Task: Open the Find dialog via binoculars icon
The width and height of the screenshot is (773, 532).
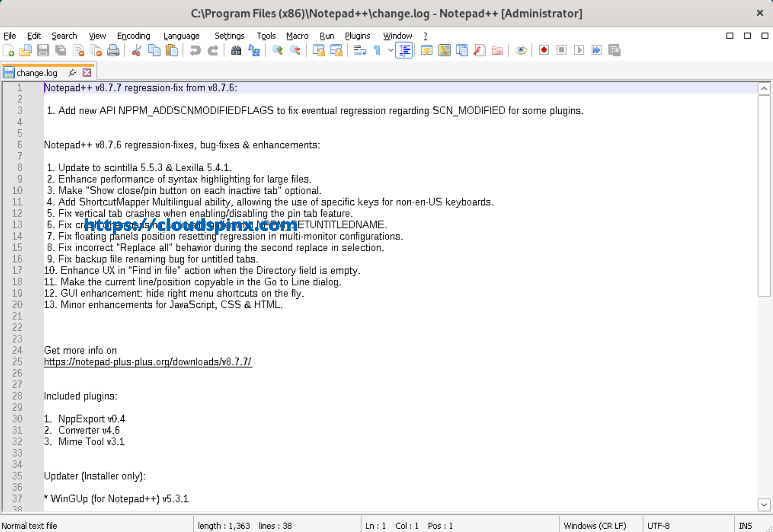Action: 236,50
